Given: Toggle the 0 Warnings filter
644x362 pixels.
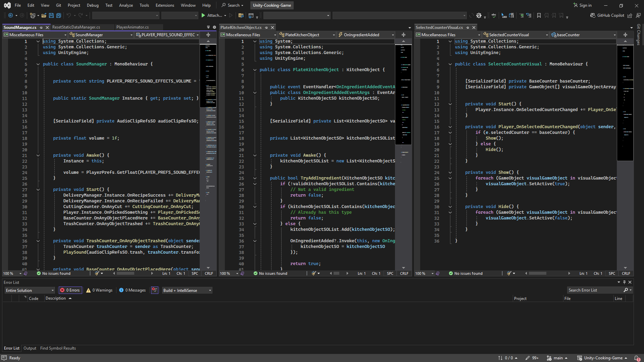Looking at the screenshot, I should 99,290.
